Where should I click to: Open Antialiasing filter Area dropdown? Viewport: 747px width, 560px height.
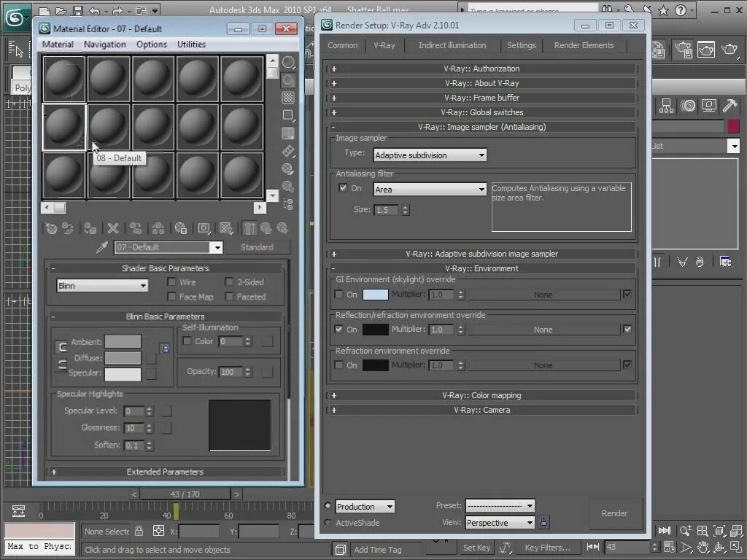430,190
